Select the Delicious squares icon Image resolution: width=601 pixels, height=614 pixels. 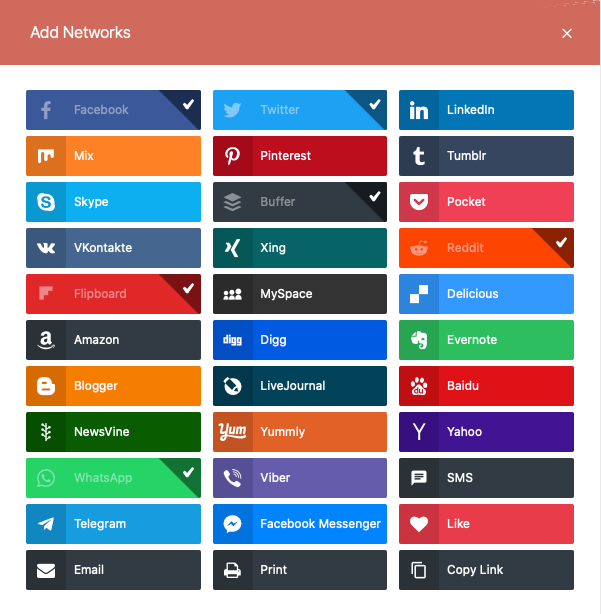pyautogui.click(x=419, y=294)
